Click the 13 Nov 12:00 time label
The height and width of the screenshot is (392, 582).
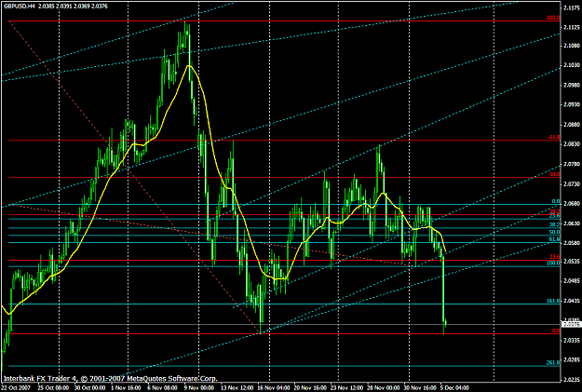point(237,388)
